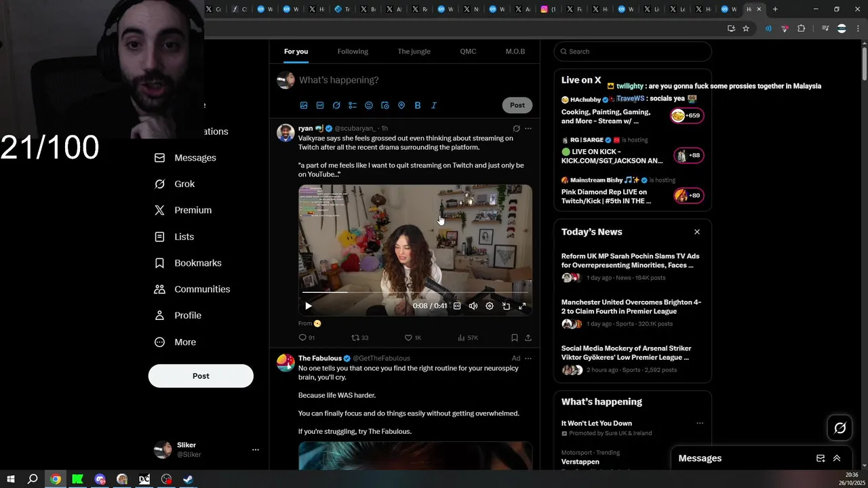868x488 pixels.
Task: Open the floating Grok button
Action: pyautogui.click(x=840, y=428)
